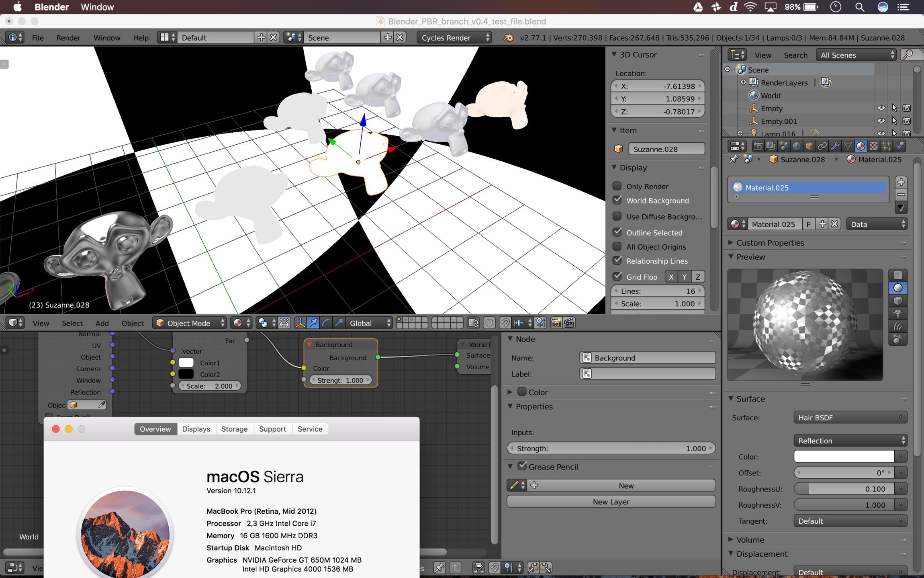
Task: Click the F fake user button for Material.025
Action: click(x=808, y=224)
